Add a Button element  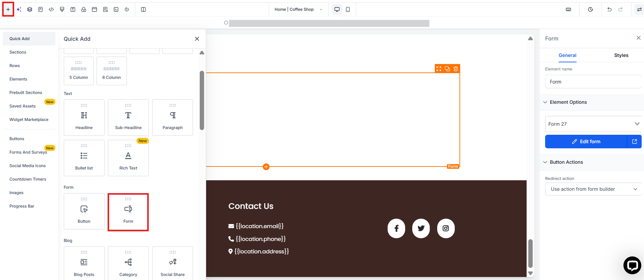pyautogui.click(x=84, y=211)
